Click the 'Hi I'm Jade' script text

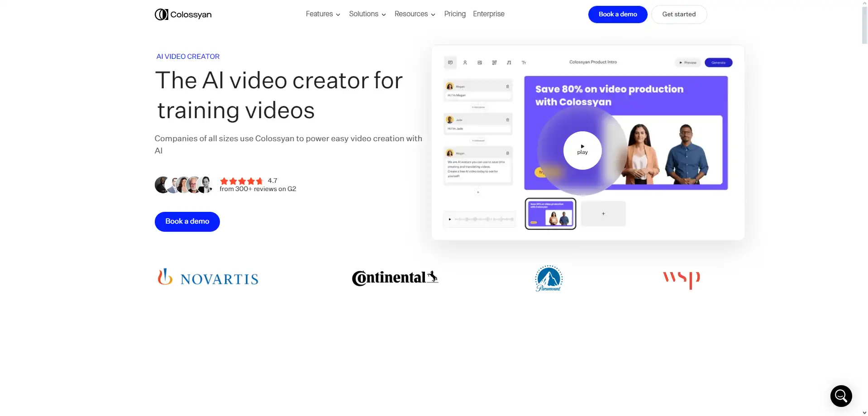click(455, 129)
